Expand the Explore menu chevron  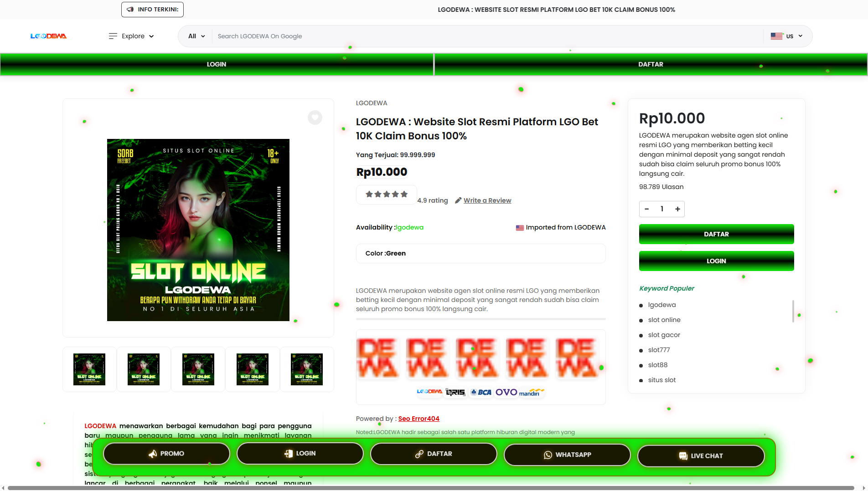click(x=151, y=36)
